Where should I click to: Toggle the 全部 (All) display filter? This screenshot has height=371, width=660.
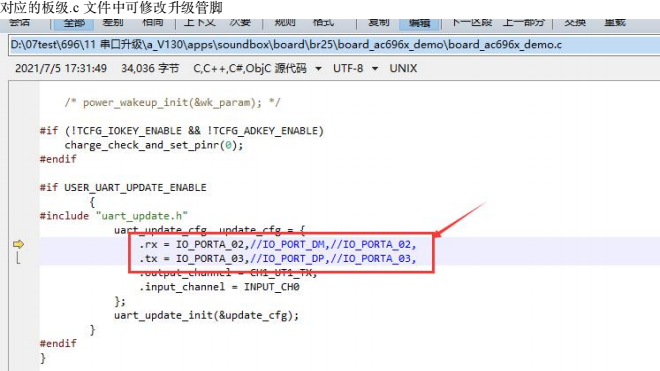[x=74, y=23]
